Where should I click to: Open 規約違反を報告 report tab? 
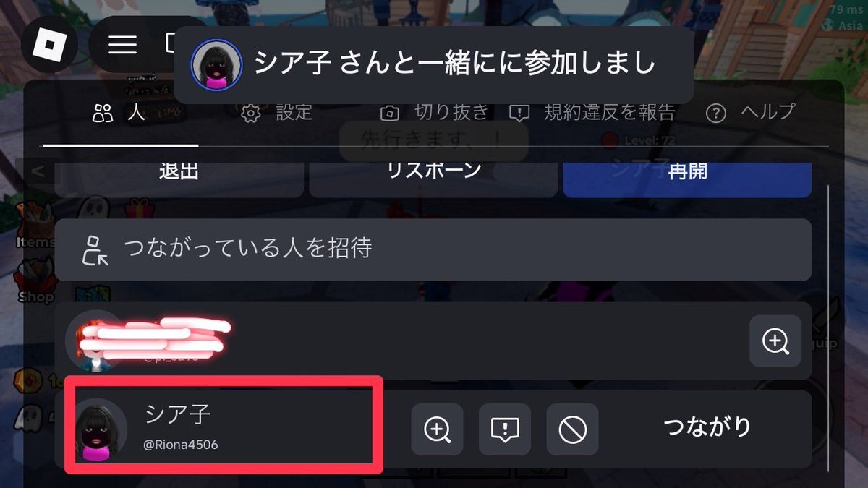(x=592, y=113)
